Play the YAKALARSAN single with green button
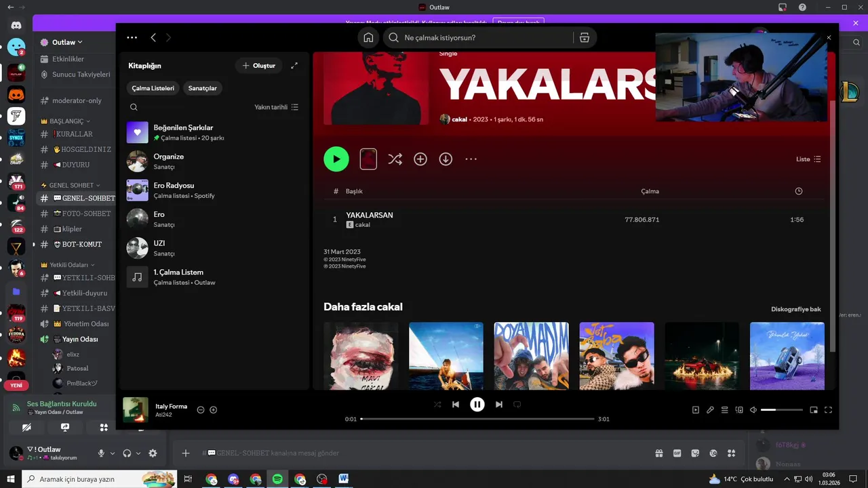This screenshot has height=488, width=868. pos(336,159)
